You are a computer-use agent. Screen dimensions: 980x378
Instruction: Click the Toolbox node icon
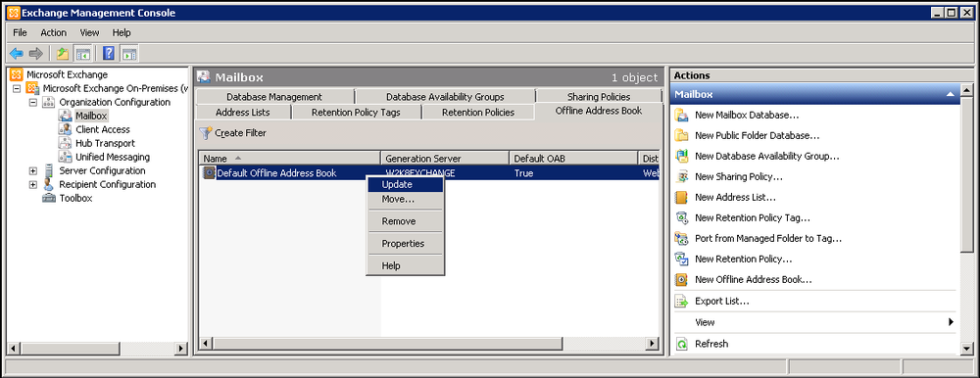(49, 198)
